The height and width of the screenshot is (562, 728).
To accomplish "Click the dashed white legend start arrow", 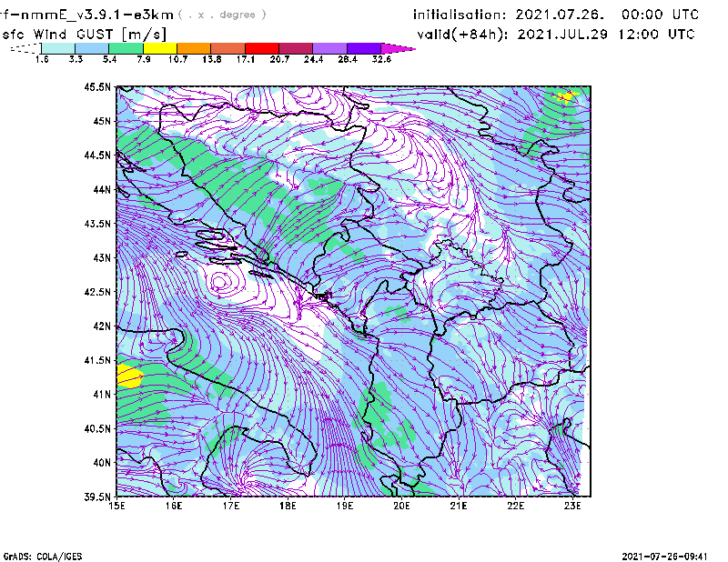I will (x=25, y=48).
